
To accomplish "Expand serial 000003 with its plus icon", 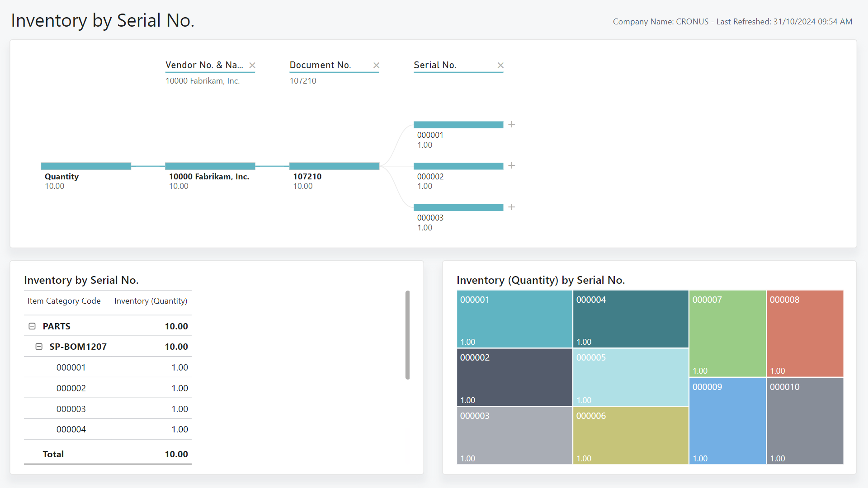I will (511, 207).
